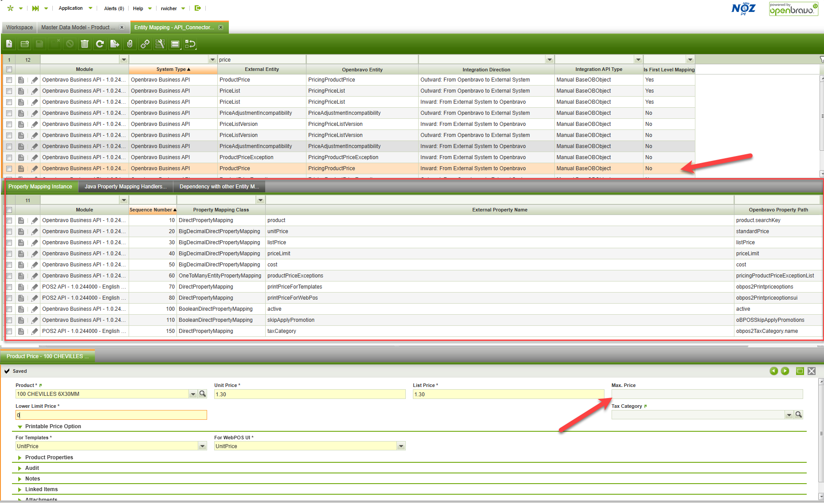Click the Export to spreadsheet toolbar icon

(114, 44)
